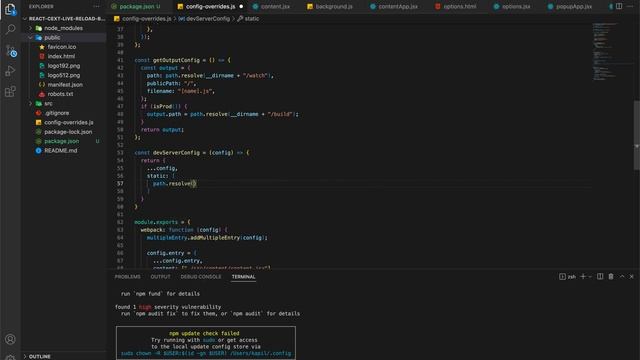640x360 pixels.
Task: Click the unsaved dot on config-overrides.js tab
Action: point(241,7)
